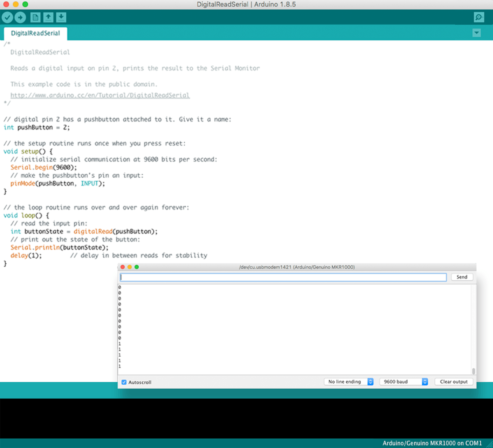493x448 pixels.
Task: Save the sketch with the down-arrow icon
Action: tap(61, 17)
